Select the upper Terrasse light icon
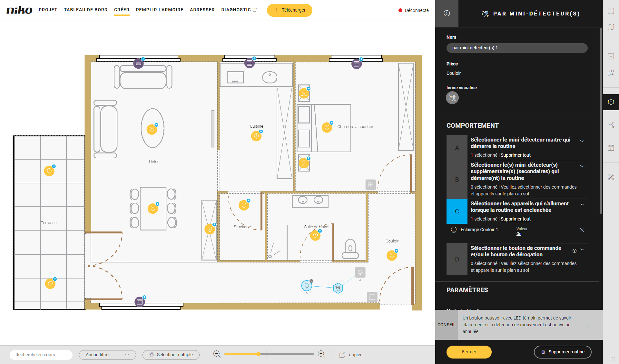Viewport: 619px width, 364px height. pyautogui.click(x=49, y=171)
